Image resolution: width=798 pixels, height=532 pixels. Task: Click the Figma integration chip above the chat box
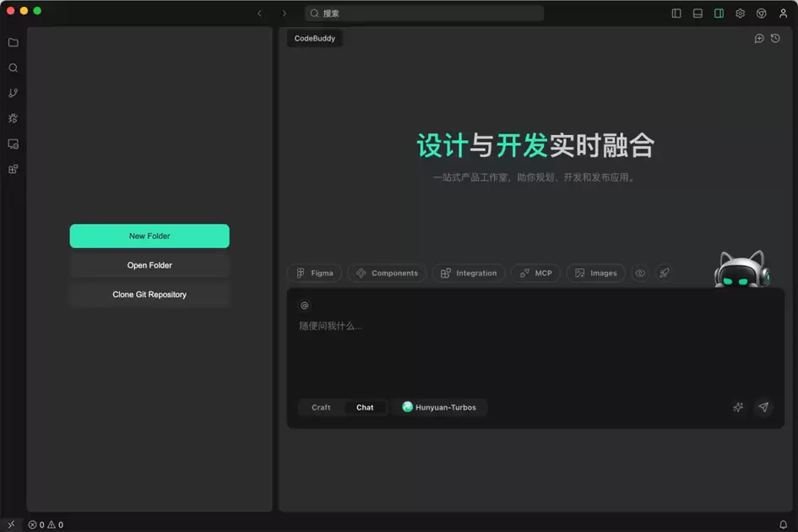(x=314, y=273)
